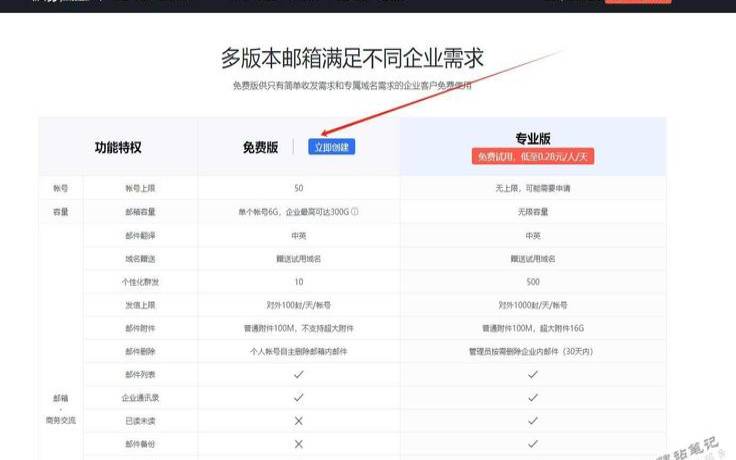This screenshot has height=460, width=736.
Task: Click the 个性化群发 feature label
Action: (140, 282)
